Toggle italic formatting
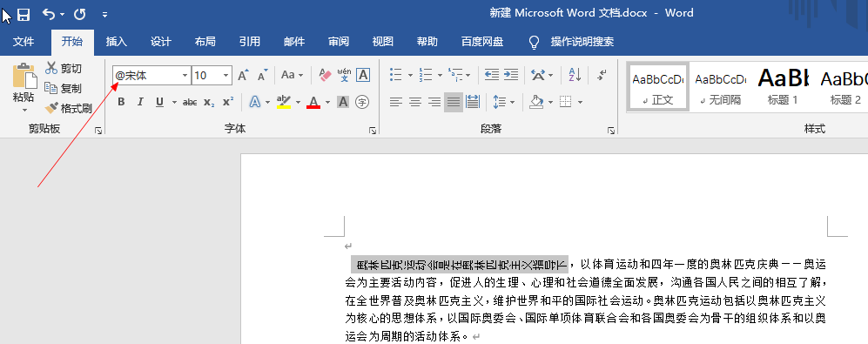The width and height of the screenshot is (868, 344). (x=141, y=102)
